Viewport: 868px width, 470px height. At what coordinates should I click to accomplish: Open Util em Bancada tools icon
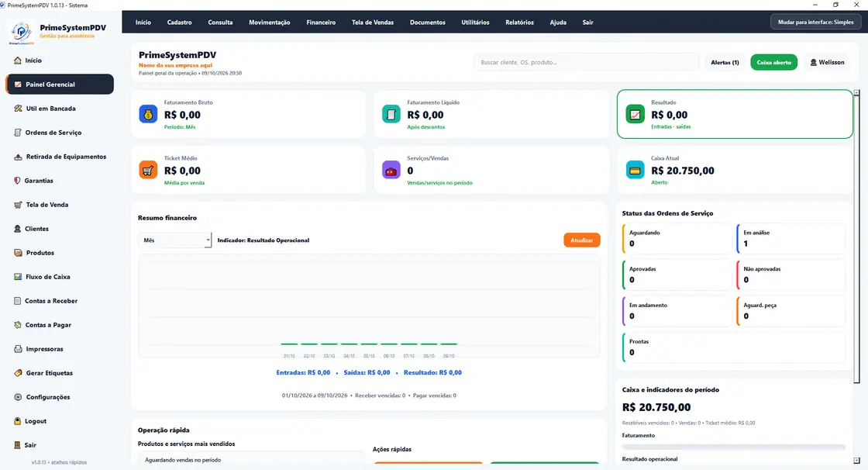click(18, 109)
